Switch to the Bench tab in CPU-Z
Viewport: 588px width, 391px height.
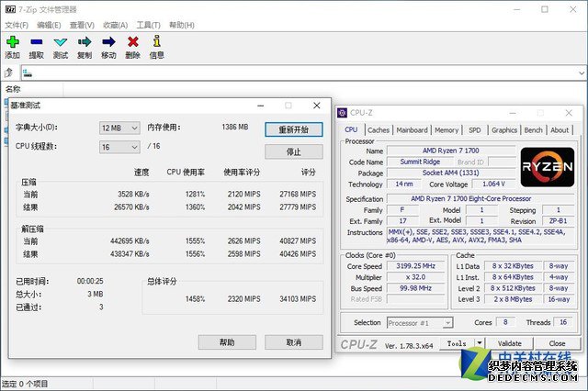(x=533, y=130)
